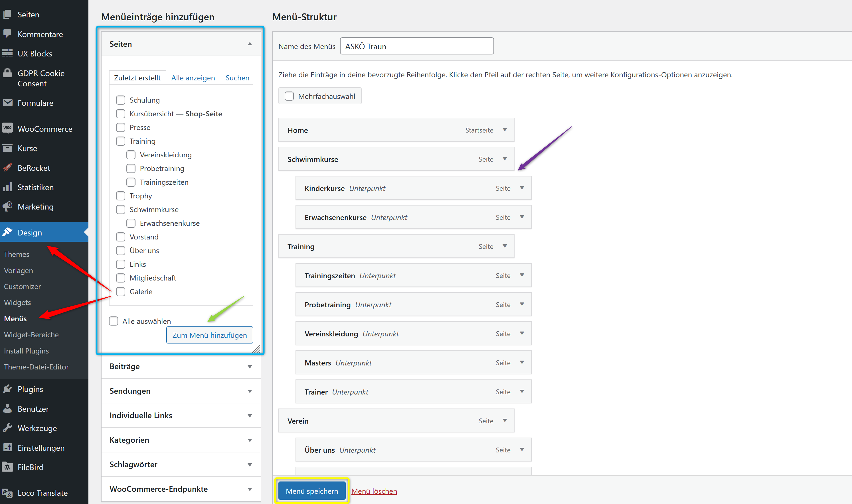Click the Seiten sidebar icon
Image resolution: width=852 pixels, height=504 pixels.
pyautogui.click(x=7, y=14)
